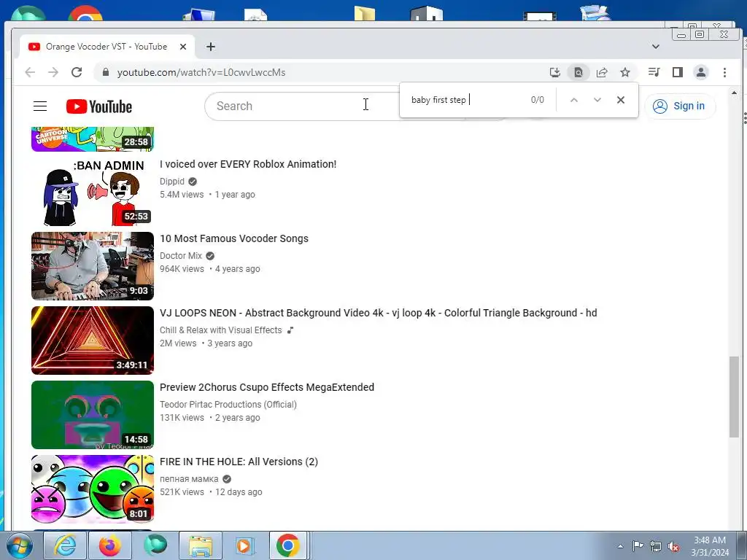
Task: Toggle the Chrome side panel icon
Action: tap(678, 72)
